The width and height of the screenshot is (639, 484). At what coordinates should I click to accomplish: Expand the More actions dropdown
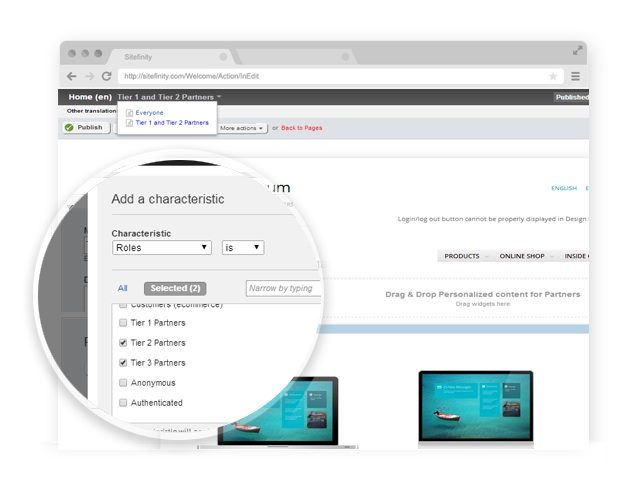[243, 128]
